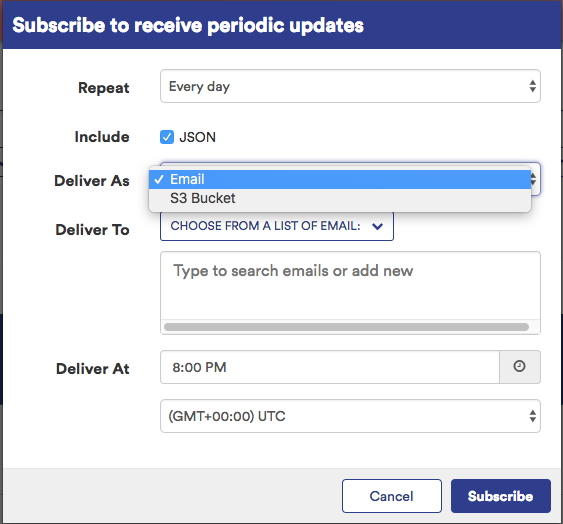This screenshot has height=524, width=563.
Task: Expand Choose from a list of email dropdown
Action: [x=277, y=226]
